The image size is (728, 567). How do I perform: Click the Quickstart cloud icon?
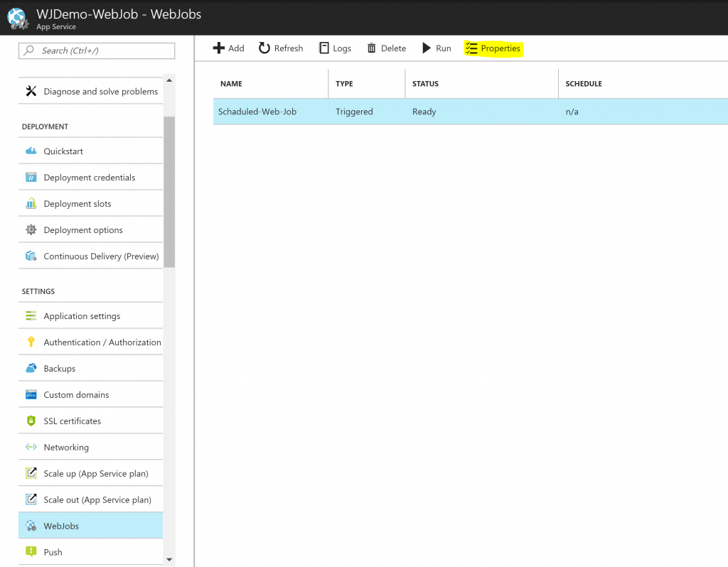pos(31,151)
